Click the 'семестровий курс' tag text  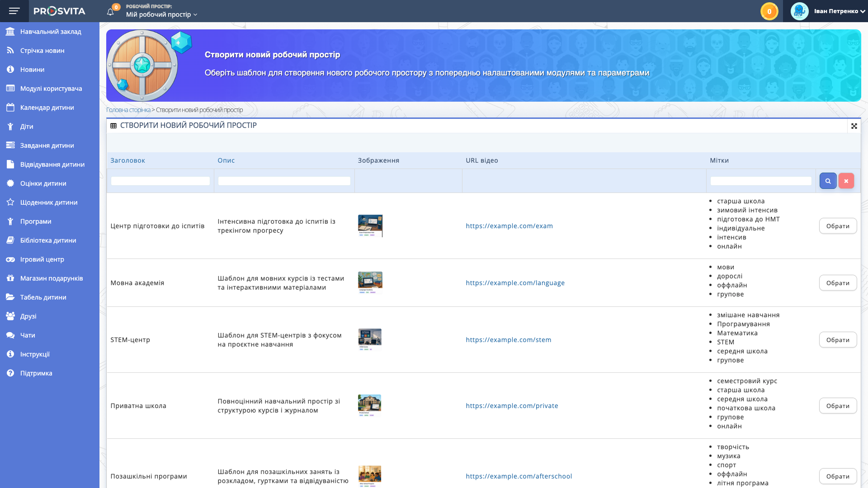tap(747, 381)
